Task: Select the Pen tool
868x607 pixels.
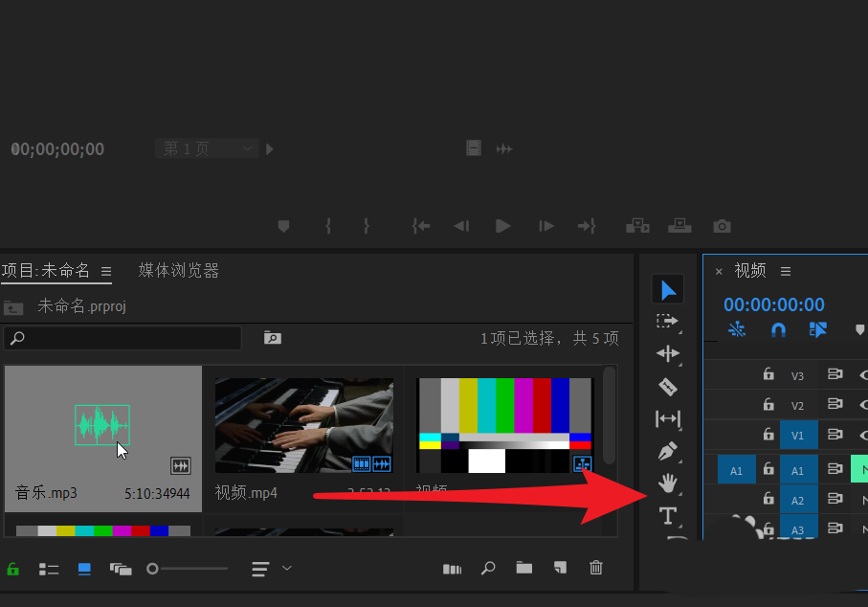Action: (668, 451)
